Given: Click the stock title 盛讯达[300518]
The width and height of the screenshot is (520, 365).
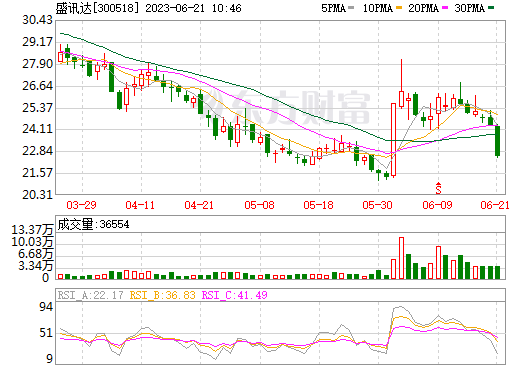Looking at the screenshot, I should click(x=97, y=8).
